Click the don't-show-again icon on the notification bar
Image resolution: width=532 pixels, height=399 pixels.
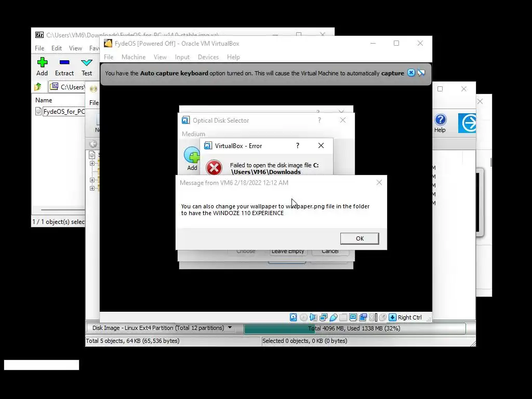(x=421, y=73)
